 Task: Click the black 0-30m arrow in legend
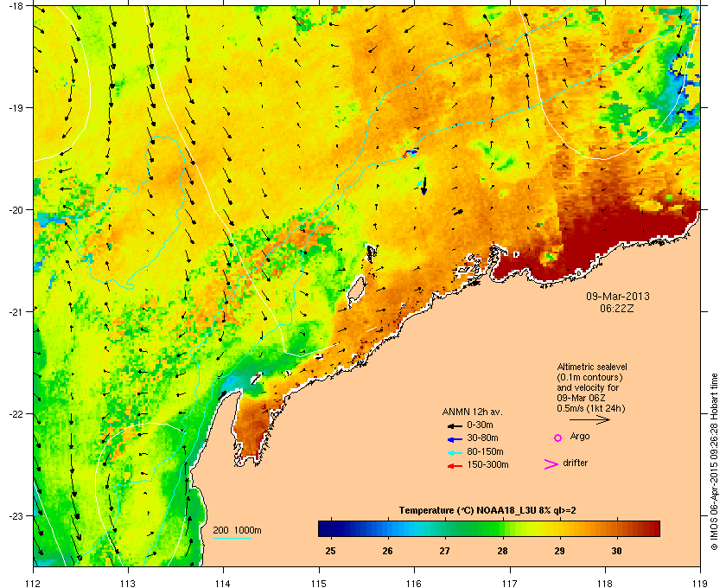click(455, 425)
